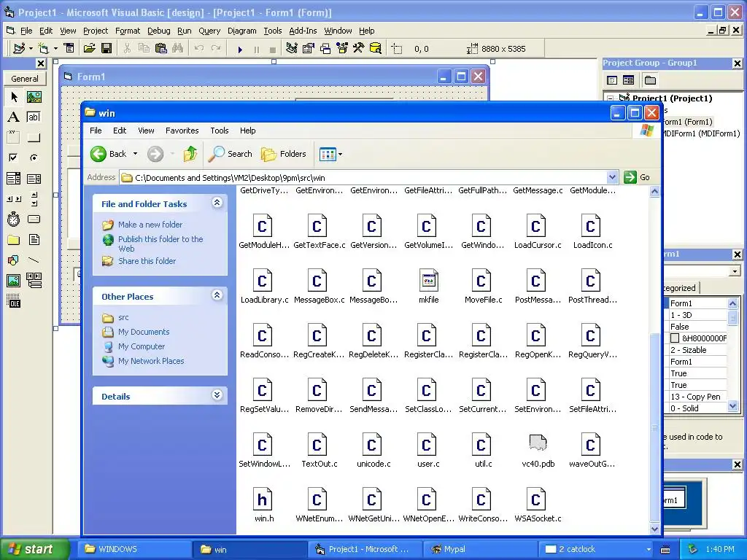Click the BackColor &H8000000F color swatch
The image size is (747, 560).
click(x=675, y=338)
